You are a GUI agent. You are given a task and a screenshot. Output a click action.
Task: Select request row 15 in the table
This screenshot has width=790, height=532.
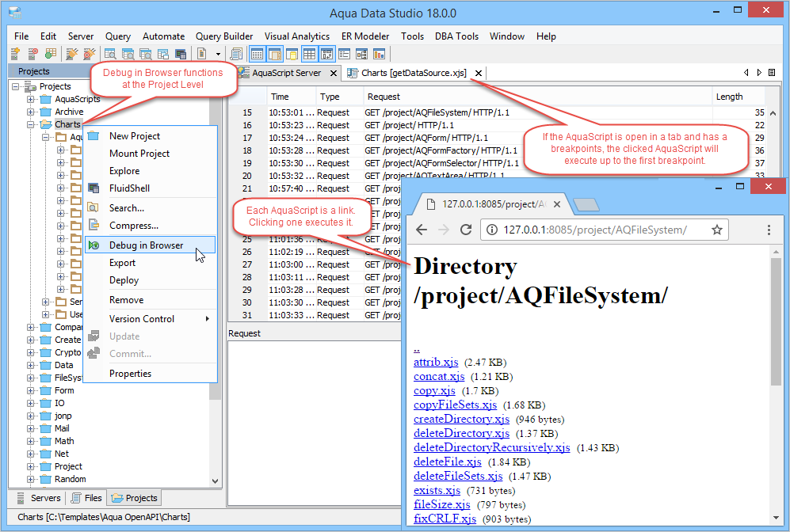tap(496, 112)
